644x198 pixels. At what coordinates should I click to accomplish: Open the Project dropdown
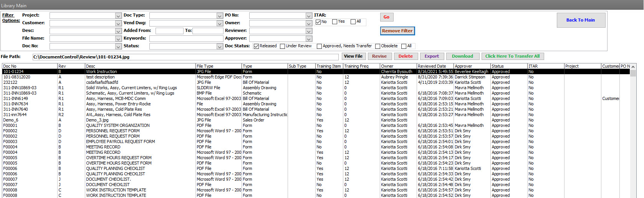click(x=118, y=16)
